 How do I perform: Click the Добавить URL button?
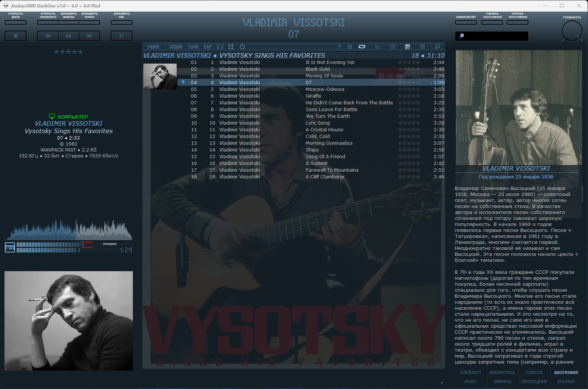tap(122, 22)
